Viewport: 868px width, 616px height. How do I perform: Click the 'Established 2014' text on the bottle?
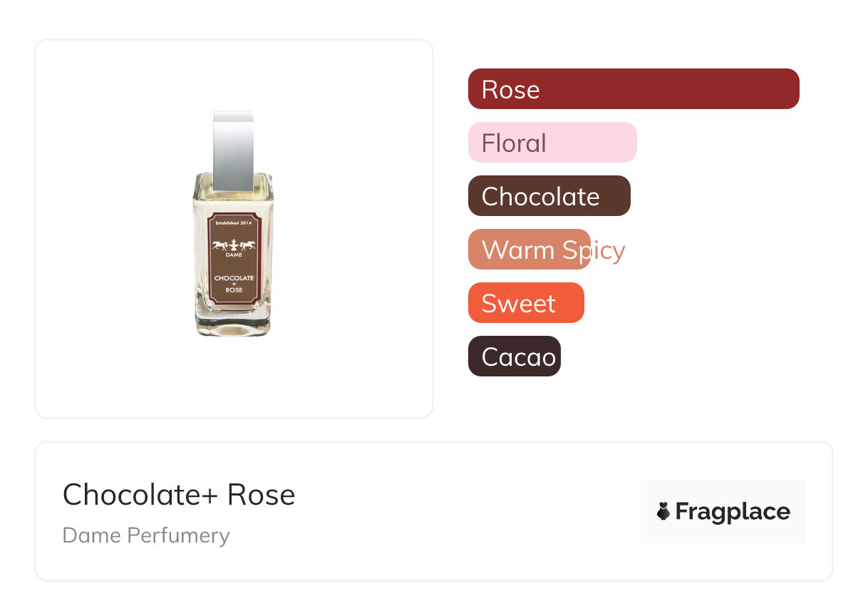(x=234, y=223)
